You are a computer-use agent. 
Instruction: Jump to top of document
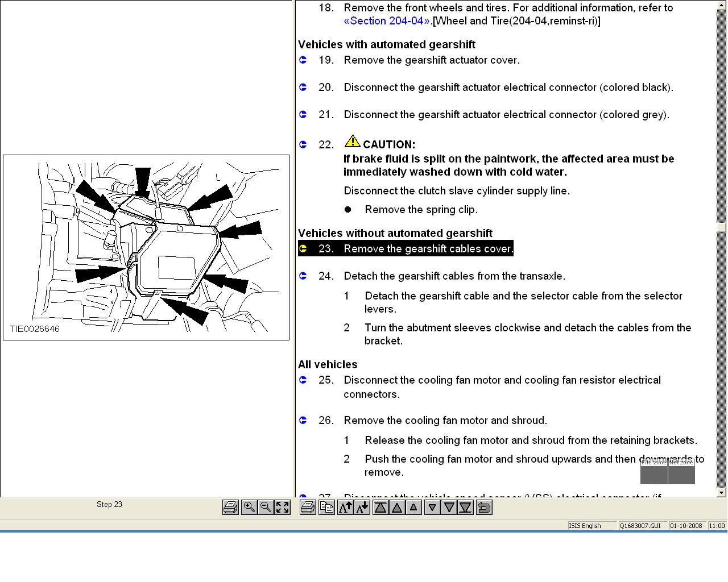[x=380, y=507]
